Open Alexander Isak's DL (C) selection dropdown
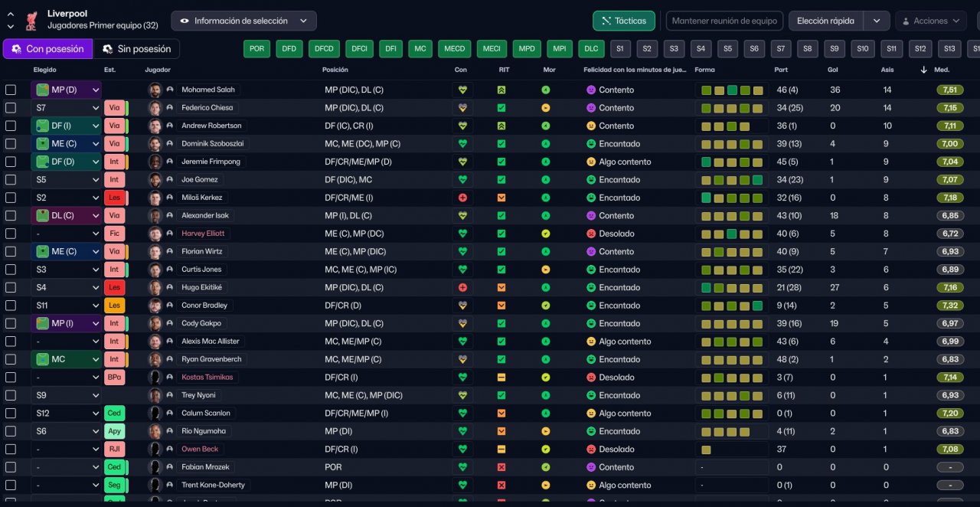The height and width of the screenshot is (507, 980). pos(66,216)
